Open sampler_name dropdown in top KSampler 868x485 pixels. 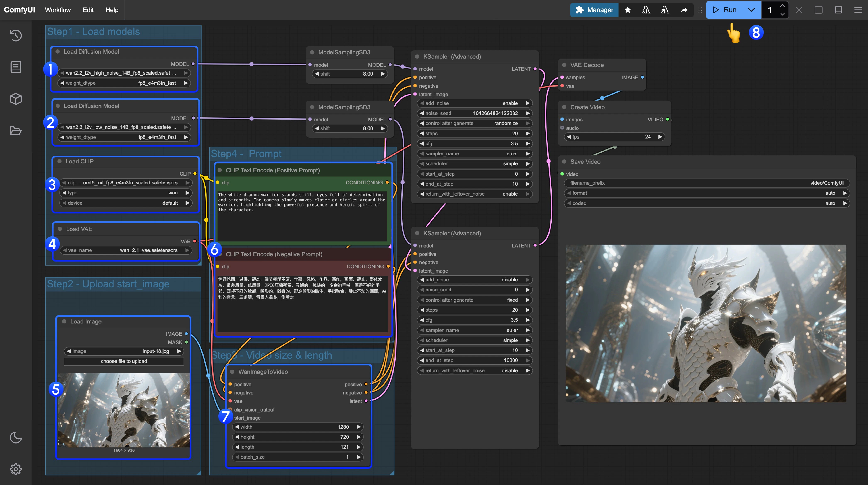pos(474,154)
